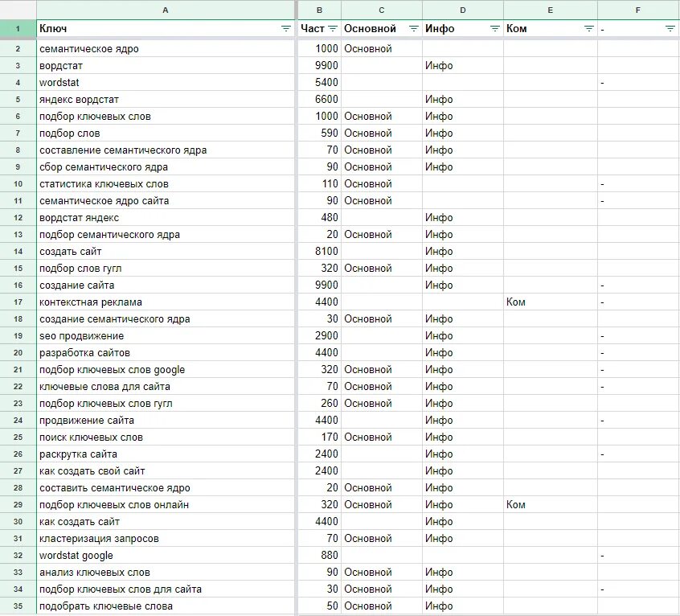Select row 35 header number
Screen dimensions: 680x616
(x=18, y=606)
